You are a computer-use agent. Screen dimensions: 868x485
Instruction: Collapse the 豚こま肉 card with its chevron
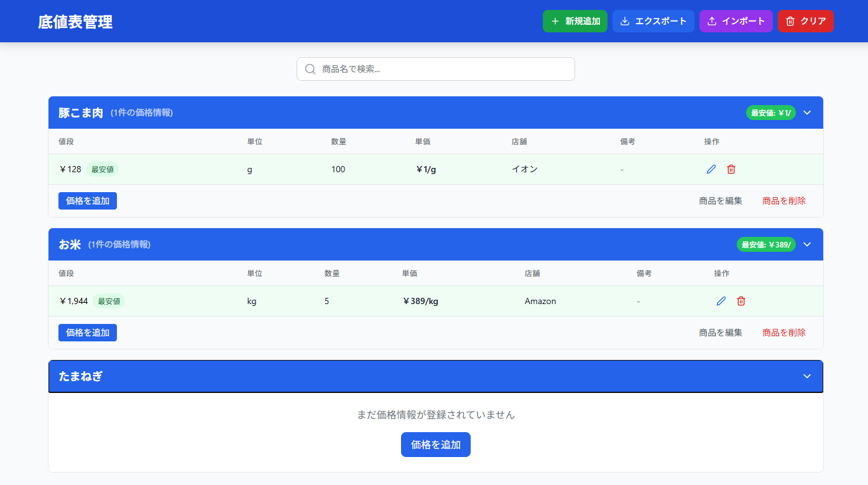(807, 113)
